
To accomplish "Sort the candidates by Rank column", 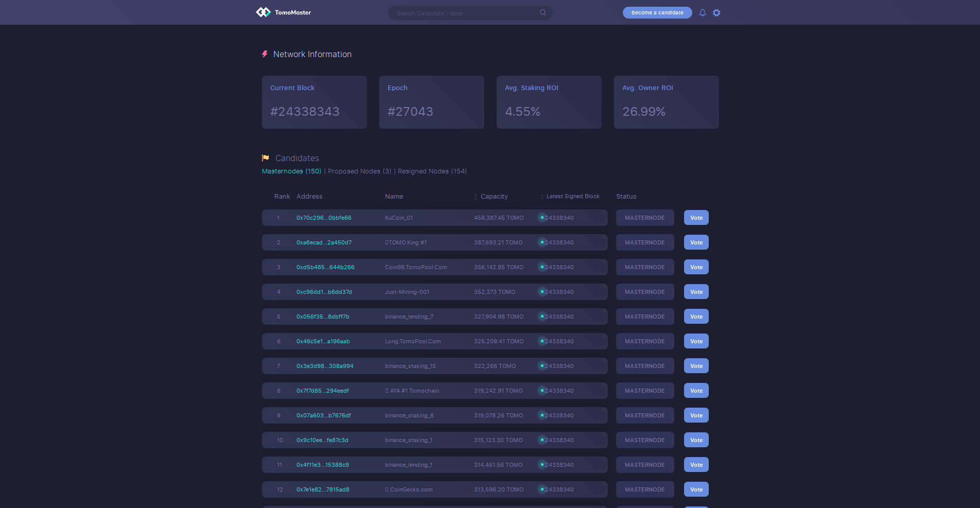I will [x=282, y=196].
